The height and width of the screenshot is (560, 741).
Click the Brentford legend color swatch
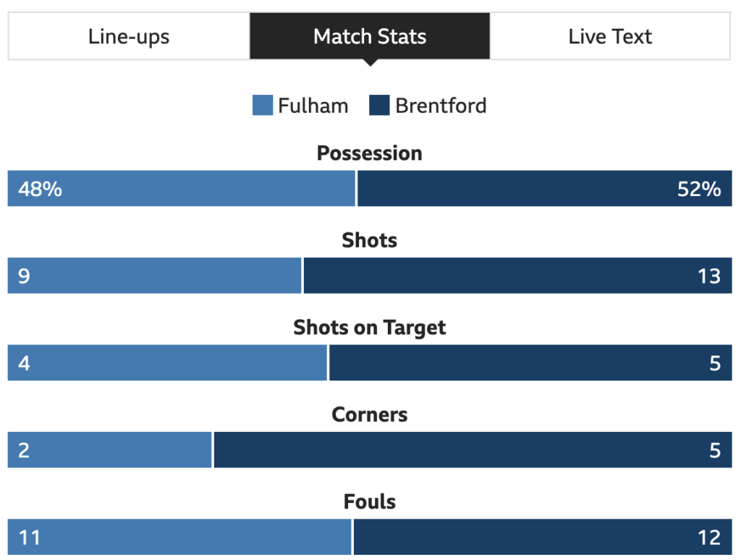[379, 106]
